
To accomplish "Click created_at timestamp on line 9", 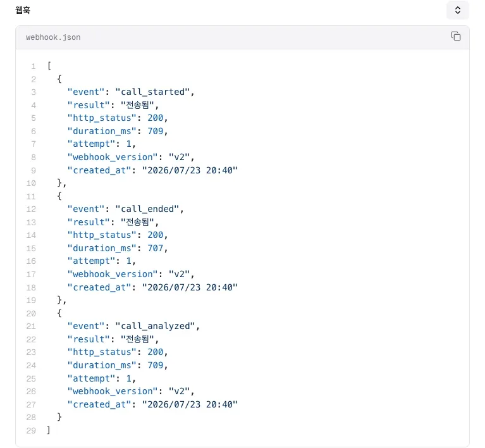I will (190, 170).
